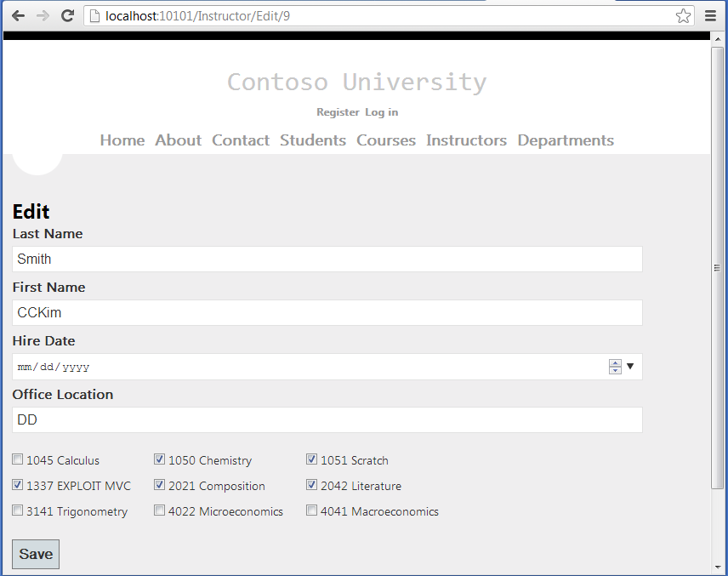Click the vertical scrollbar thumb
Image resolution: width=728 pixels, height=576 pixels.
718,267
